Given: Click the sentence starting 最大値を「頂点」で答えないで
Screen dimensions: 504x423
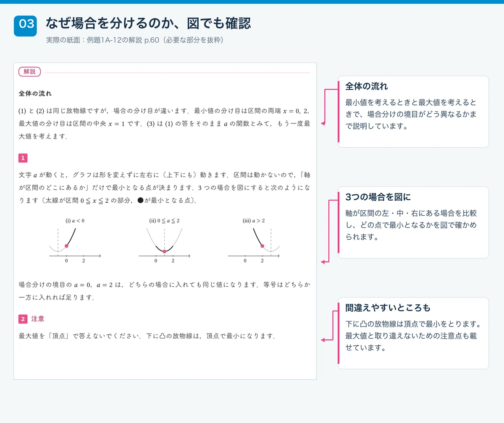Looking at the screenshot, I should [147, 337].
